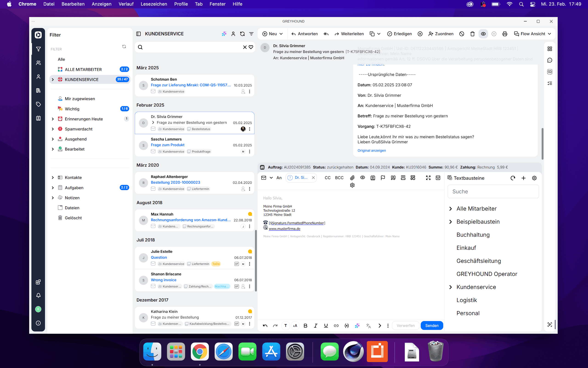Screen dimensions: 588x368
Task: Click the trash delete icon in toolbar
Action: (472, 34)
